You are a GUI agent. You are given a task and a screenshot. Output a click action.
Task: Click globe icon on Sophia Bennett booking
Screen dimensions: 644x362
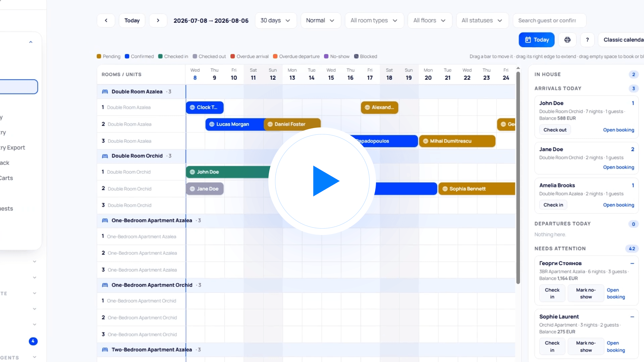click(x=445, y=189)
